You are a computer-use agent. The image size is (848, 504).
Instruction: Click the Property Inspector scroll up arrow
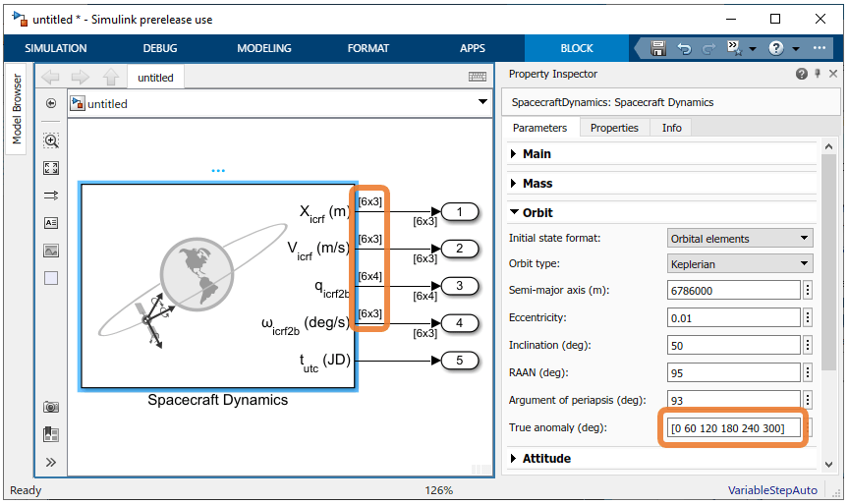pos(828,146)
